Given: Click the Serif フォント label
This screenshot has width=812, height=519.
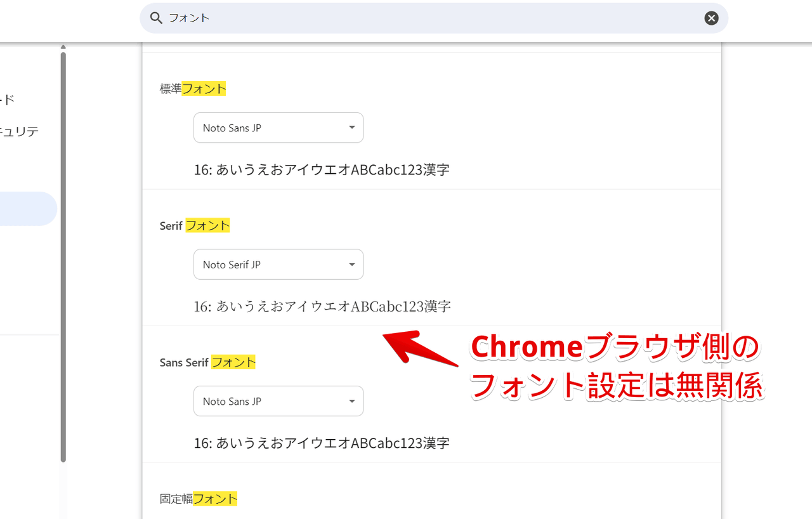Looking at the screenshot, I should tap(195, 225).
